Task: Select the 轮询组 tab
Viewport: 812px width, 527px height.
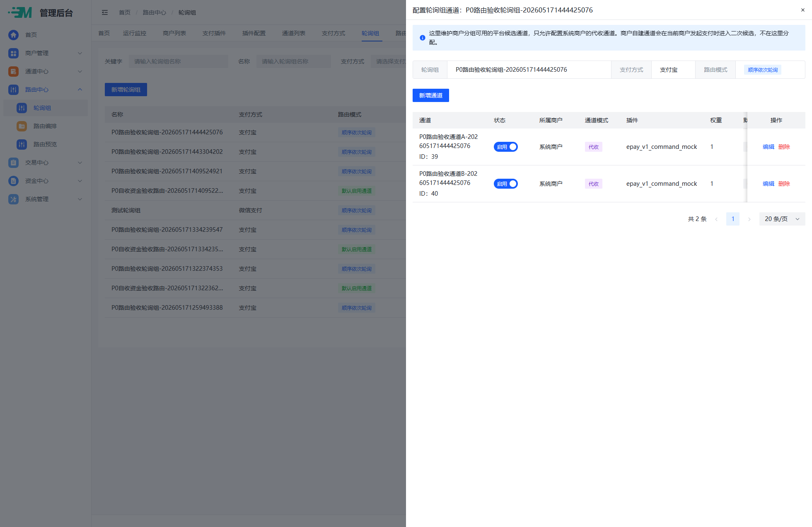Action: coord(370,33)
